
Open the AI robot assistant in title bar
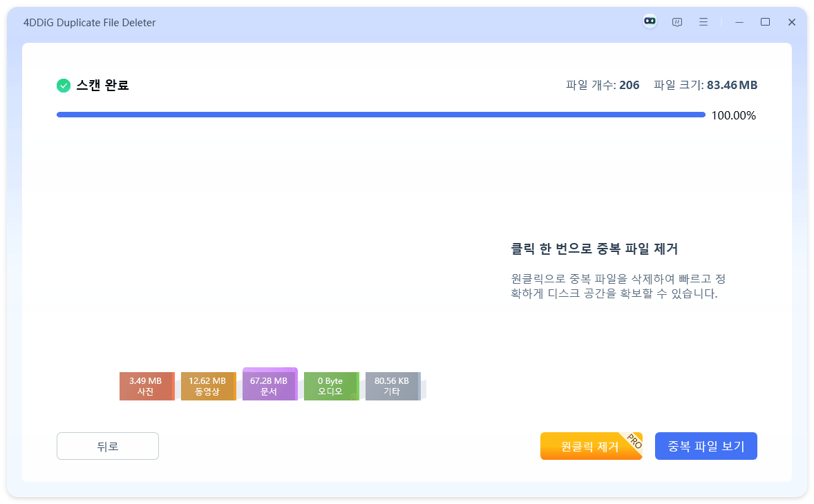[x=649, y=21]
